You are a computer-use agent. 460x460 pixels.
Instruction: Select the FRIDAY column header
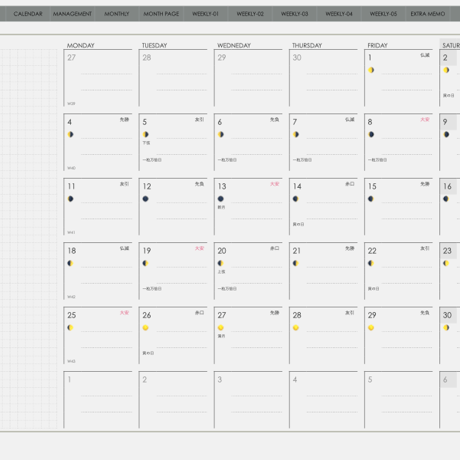(x=377, y=45)
